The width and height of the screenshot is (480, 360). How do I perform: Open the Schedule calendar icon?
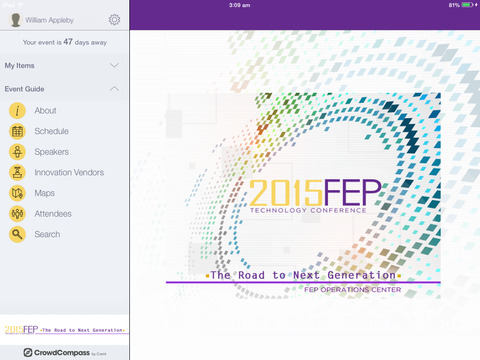(17, 131)
